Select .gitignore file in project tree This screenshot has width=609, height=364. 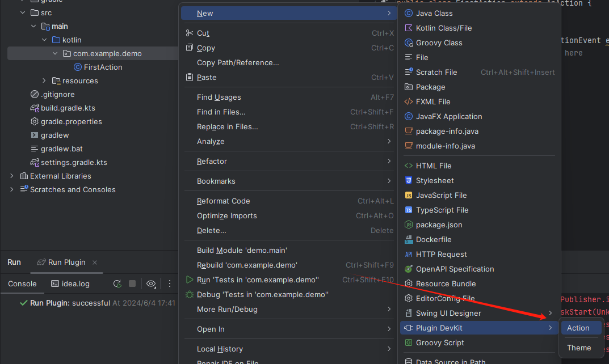(57, 94)
